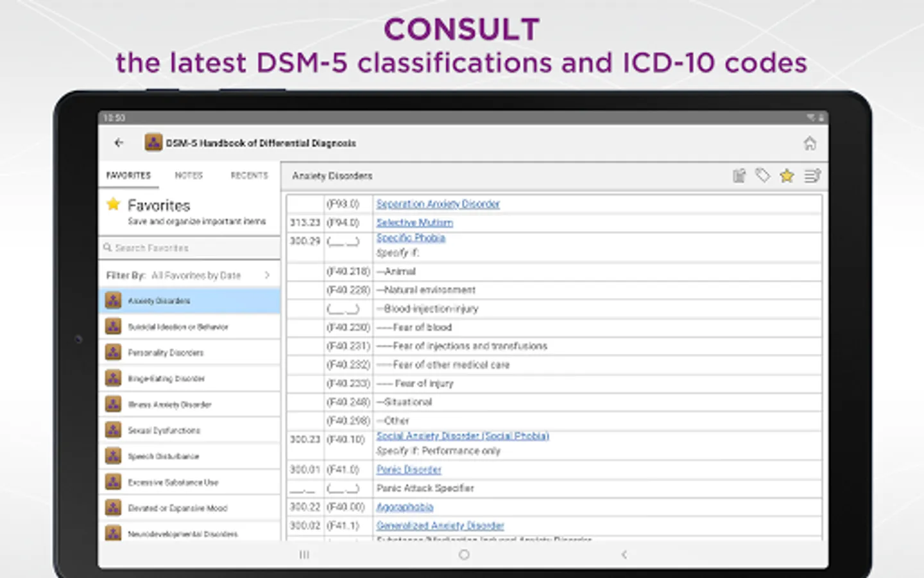Select the Speech Disturbance favorite
The height and width of the screenshot is (578, 924).
190,455
